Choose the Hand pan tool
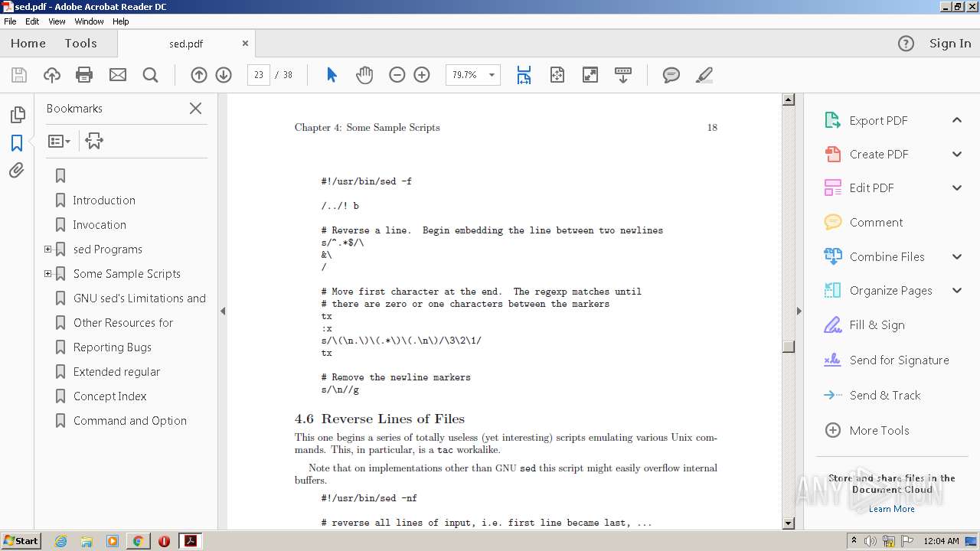 click(x=364, y=75)
